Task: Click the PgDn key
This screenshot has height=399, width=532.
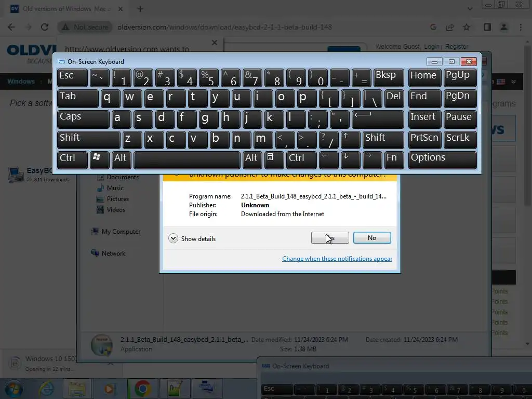Action: (x=460, y=98)
